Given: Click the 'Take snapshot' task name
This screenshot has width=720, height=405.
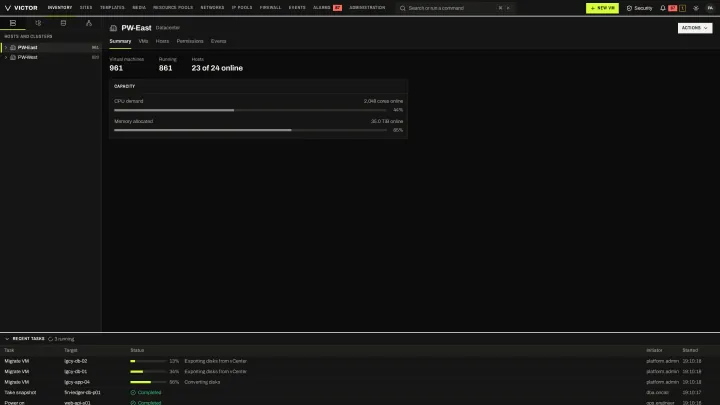Looking at the screenshot, I should tap(20, 393).
